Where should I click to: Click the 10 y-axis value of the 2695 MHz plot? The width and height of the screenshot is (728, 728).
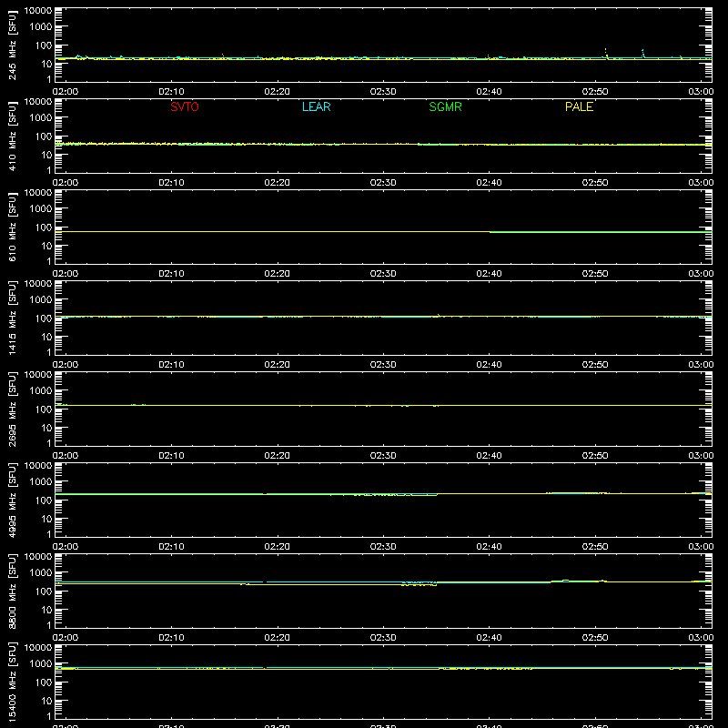click(46, 428)
